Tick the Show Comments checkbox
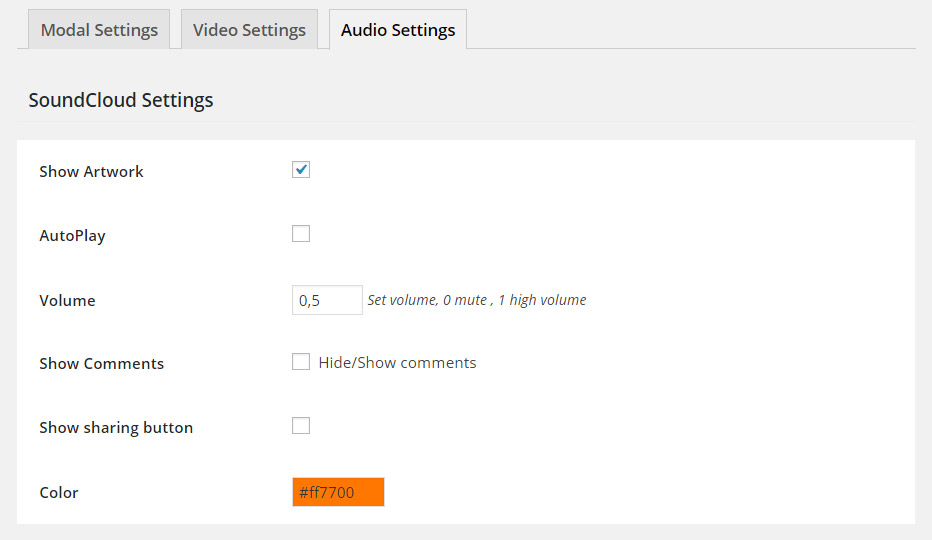This screenshot has width=932, height=540. pyautogui.click(x=301, y=362)
